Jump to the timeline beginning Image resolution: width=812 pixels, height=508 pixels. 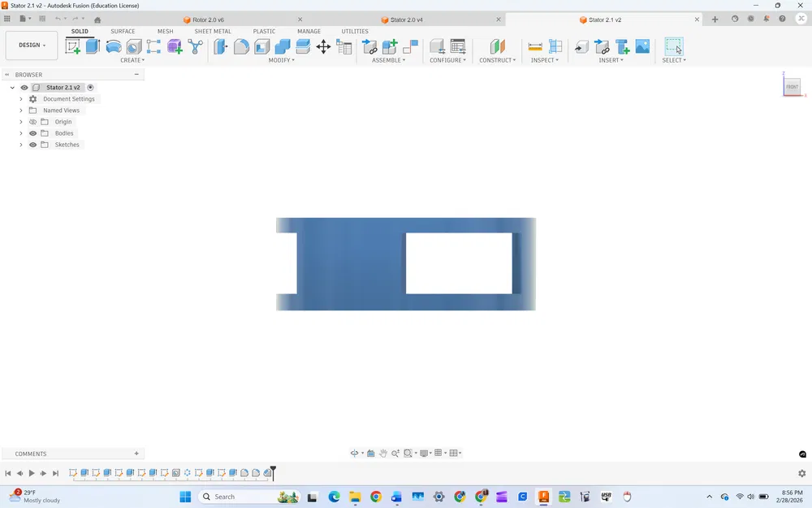tap(8, 473)
